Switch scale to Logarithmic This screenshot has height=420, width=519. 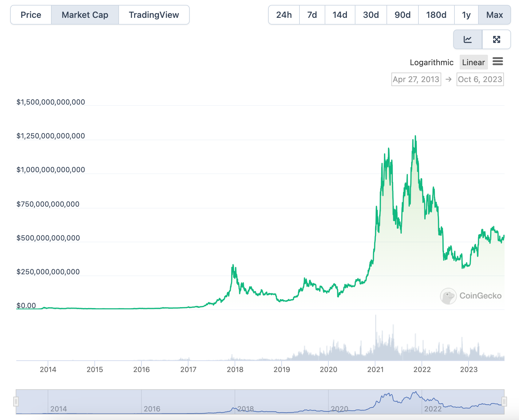pyautogui.click(x=432, y=62)
